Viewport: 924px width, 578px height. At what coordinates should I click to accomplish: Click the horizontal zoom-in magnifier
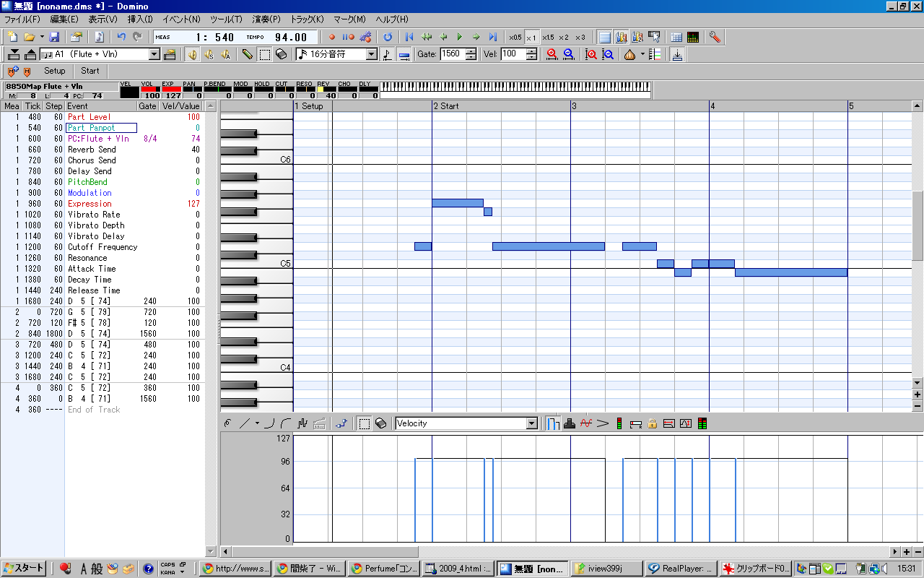[x=552, y=54]
